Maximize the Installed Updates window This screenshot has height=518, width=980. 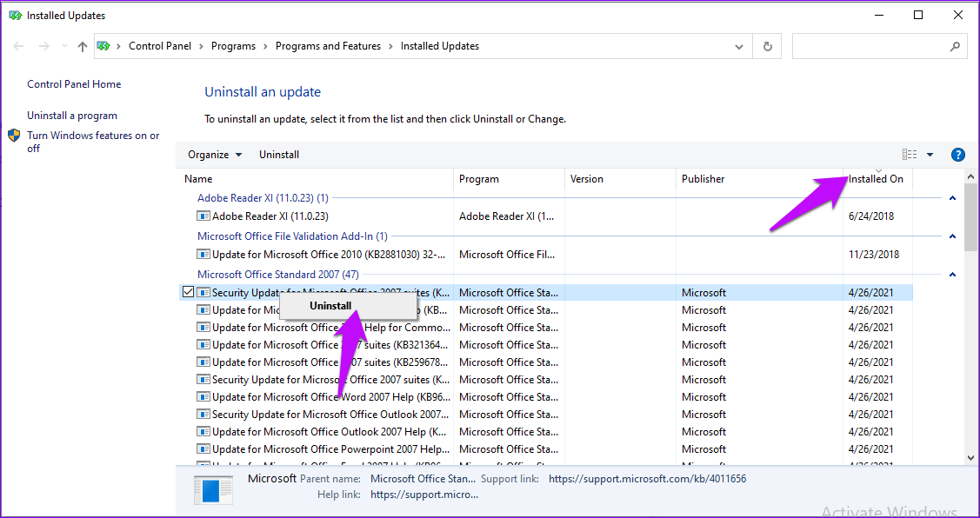[x=918, y=16]
